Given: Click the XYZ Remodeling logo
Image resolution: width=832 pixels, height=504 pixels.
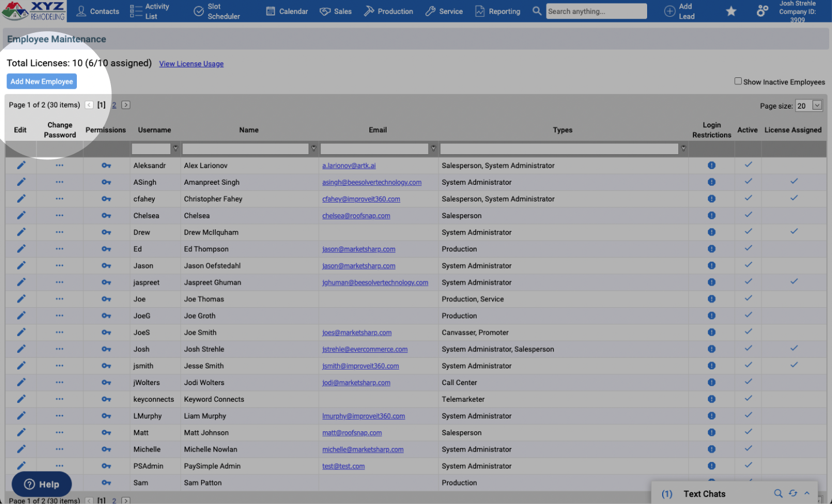Looking at the screenshot, I should 34,11.
